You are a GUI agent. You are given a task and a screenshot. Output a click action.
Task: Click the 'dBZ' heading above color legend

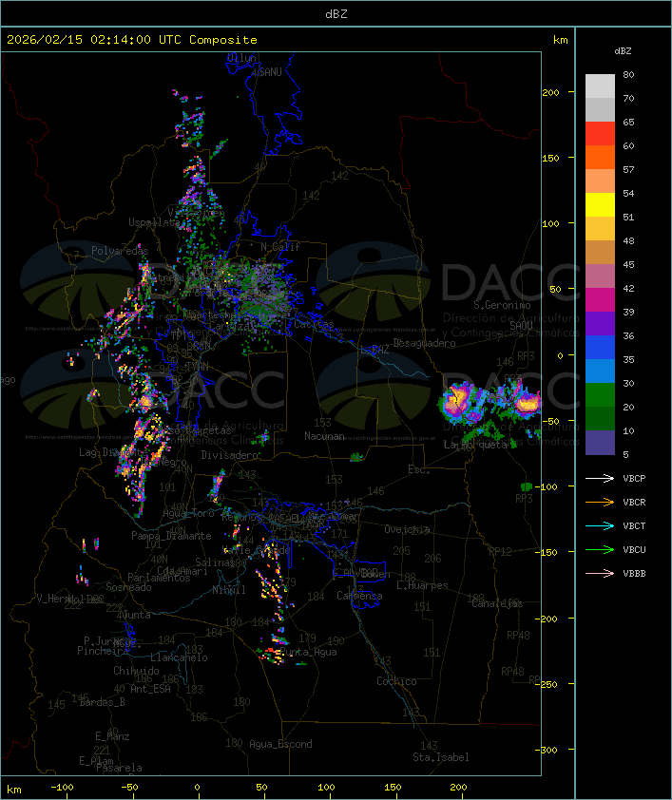click(x=623, y=51)
